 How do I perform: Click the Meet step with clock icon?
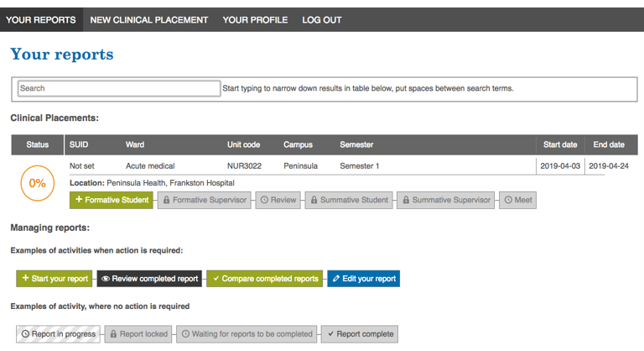coord(517,200)
